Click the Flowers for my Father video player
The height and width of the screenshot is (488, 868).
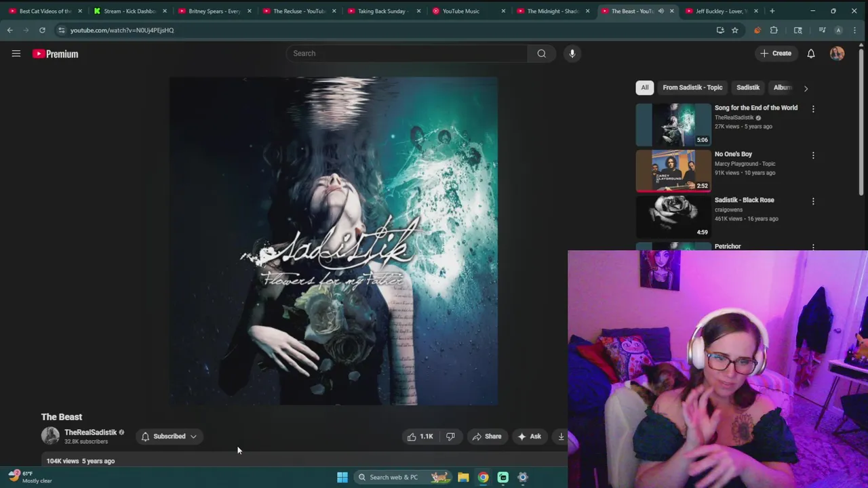(333, 241)
